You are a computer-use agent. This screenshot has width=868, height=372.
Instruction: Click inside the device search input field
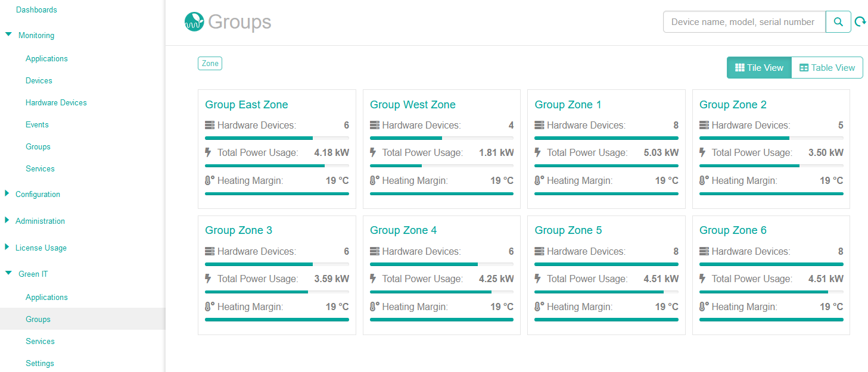[x=743, y=21]
